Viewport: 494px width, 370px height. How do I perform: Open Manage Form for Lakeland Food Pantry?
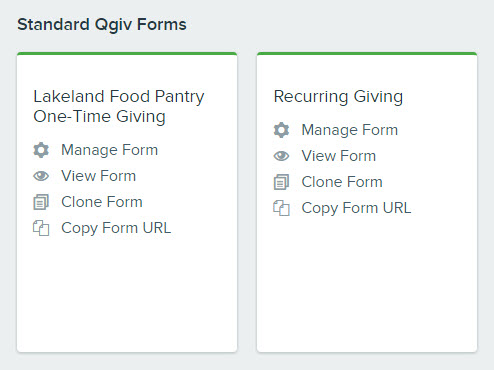109,150
